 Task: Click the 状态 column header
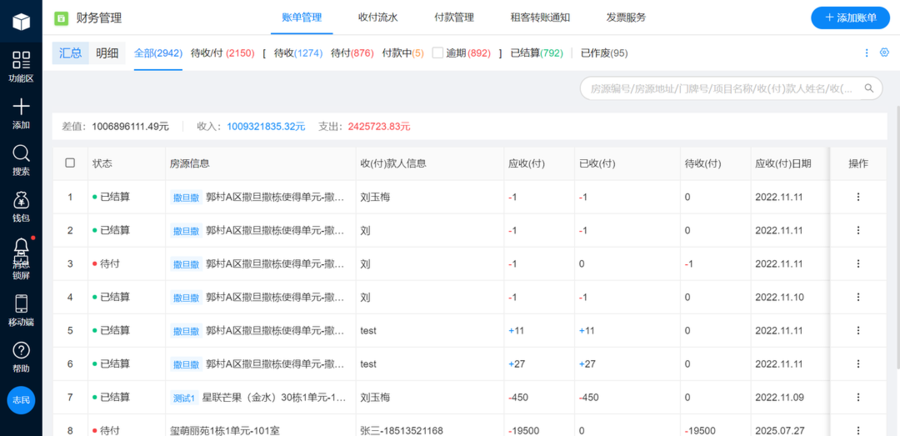click(102, 164)
